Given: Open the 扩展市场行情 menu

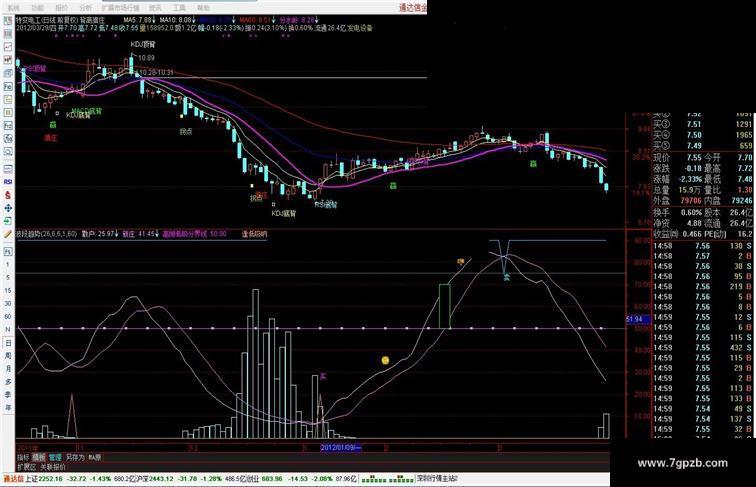Looking at the screenshot, I should (x=121, y=8).
